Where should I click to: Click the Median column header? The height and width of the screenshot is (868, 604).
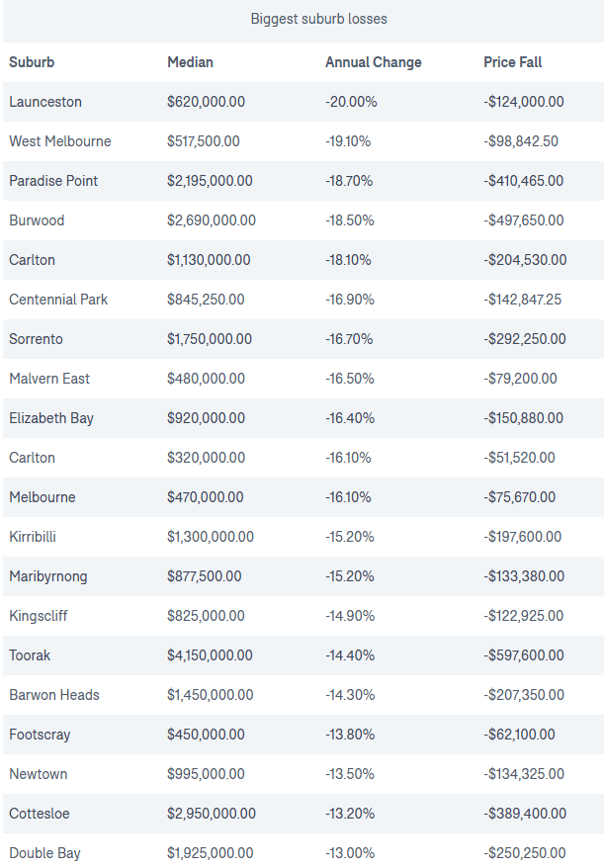(190, 62)
